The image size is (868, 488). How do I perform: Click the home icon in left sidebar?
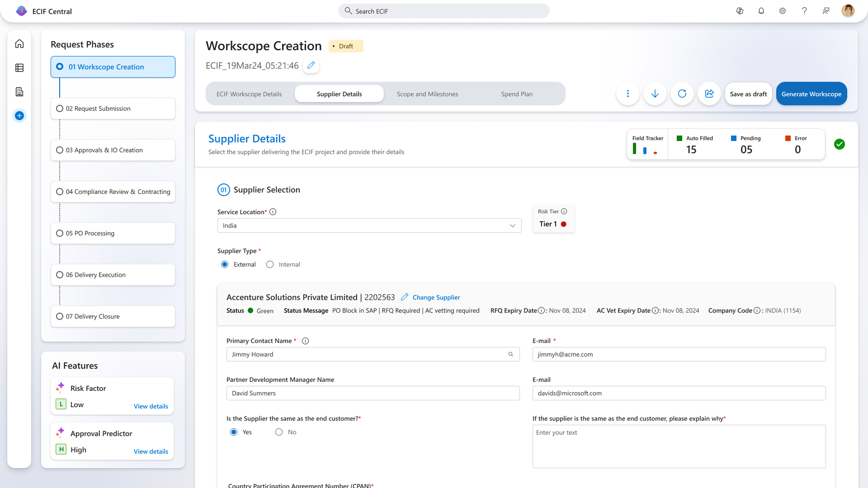19,44
